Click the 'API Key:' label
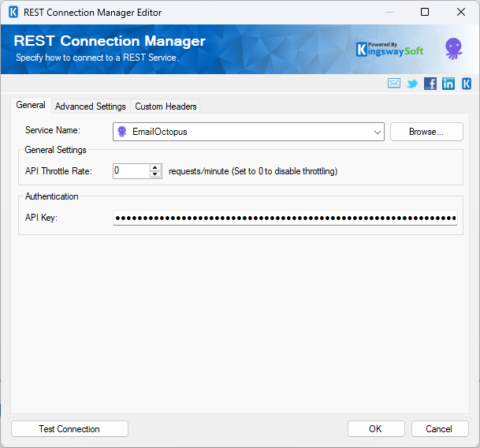Viewport: 480px width, 448px height. (41, 218)
